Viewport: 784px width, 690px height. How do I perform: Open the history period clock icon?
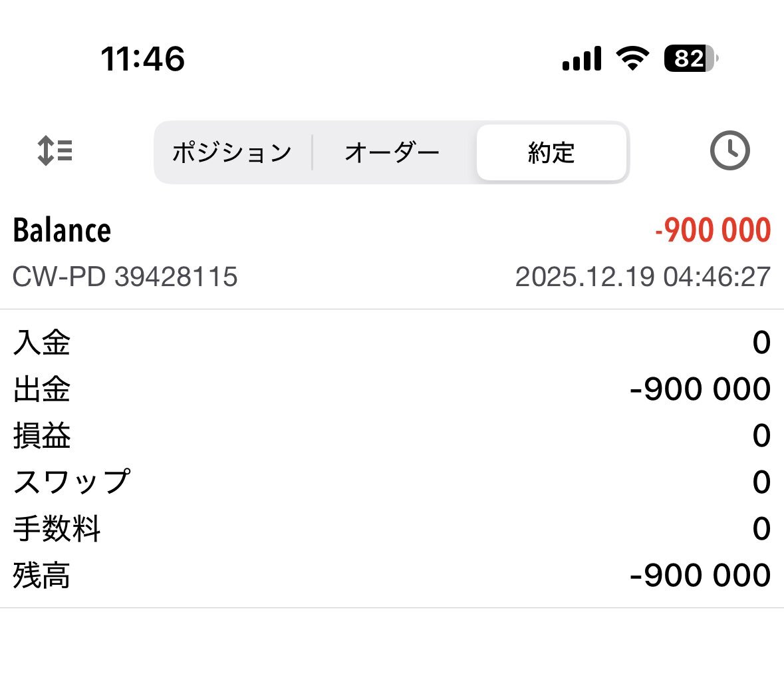click(x=729, y=151)
